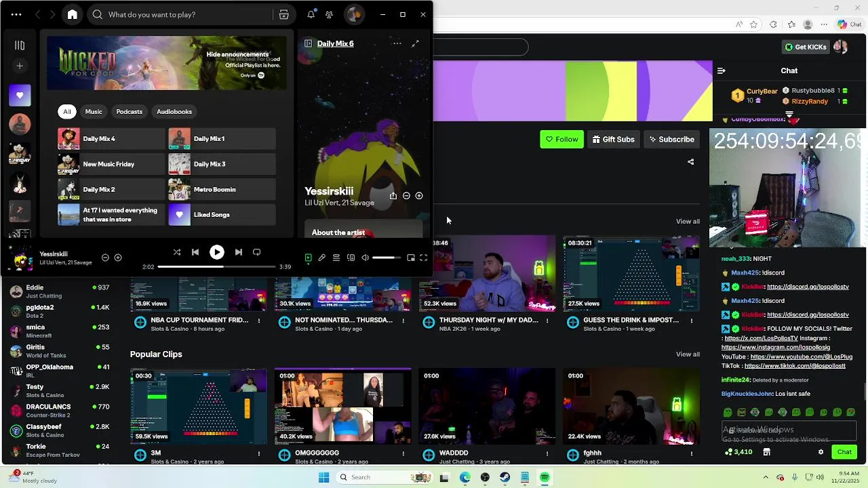This screenshot has height=488, width=868.
Task: Skip to previous track
Action: click(195, 252)
